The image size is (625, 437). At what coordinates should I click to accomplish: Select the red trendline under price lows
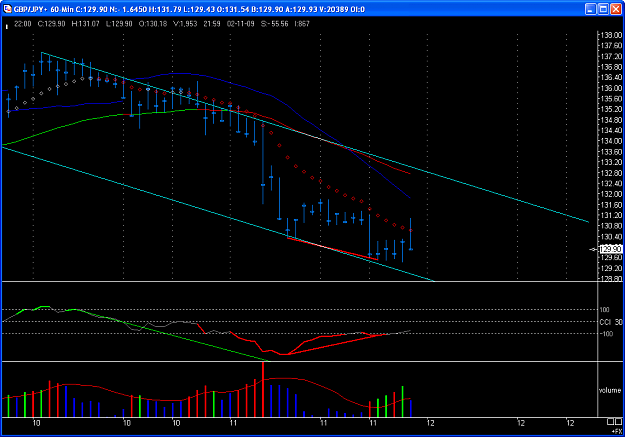coord(332,249)
